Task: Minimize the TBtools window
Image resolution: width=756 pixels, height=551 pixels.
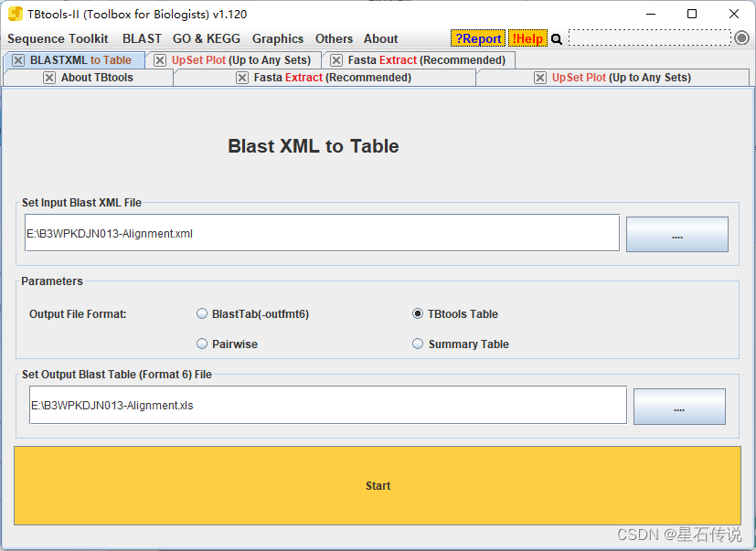Action: click(x=651, y=14)
